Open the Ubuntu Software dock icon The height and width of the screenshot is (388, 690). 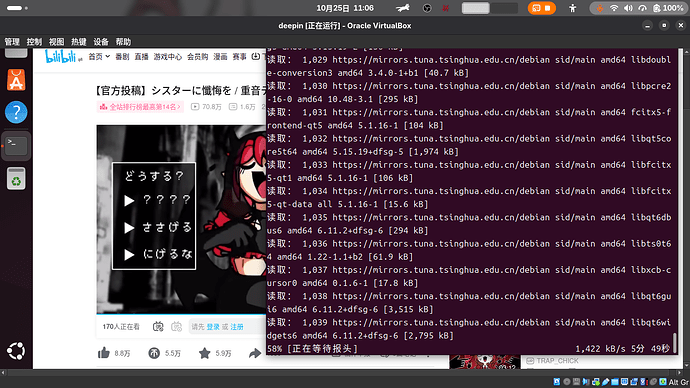(16, 81)
